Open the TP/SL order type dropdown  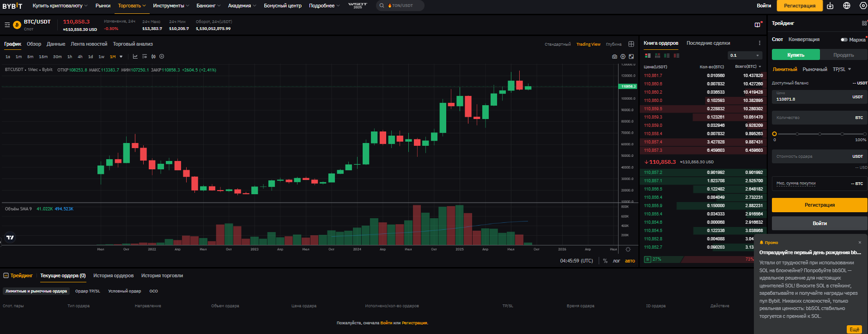(842, 69)
